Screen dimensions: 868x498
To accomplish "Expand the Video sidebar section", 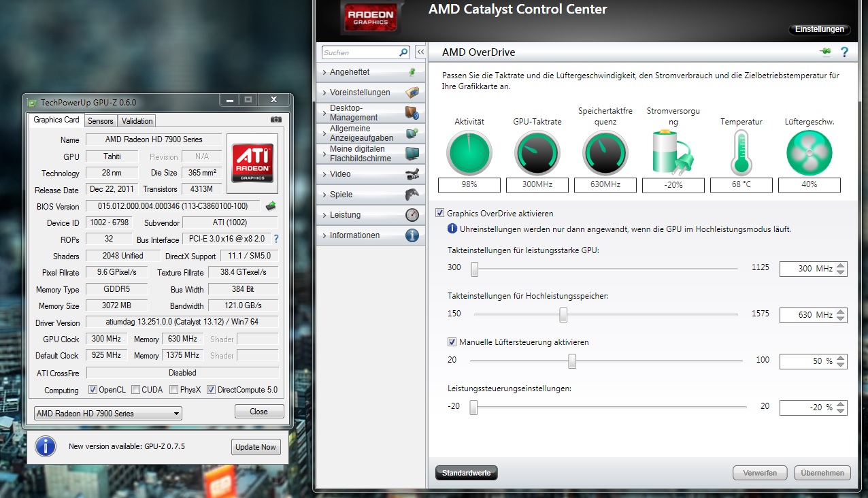I will tap(371, 174).
